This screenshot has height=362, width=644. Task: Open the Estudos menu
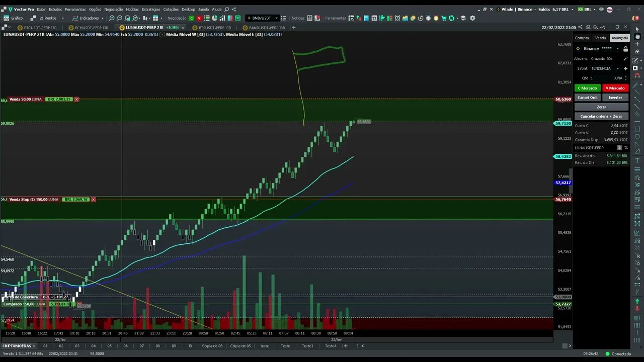tap(55, 9)
